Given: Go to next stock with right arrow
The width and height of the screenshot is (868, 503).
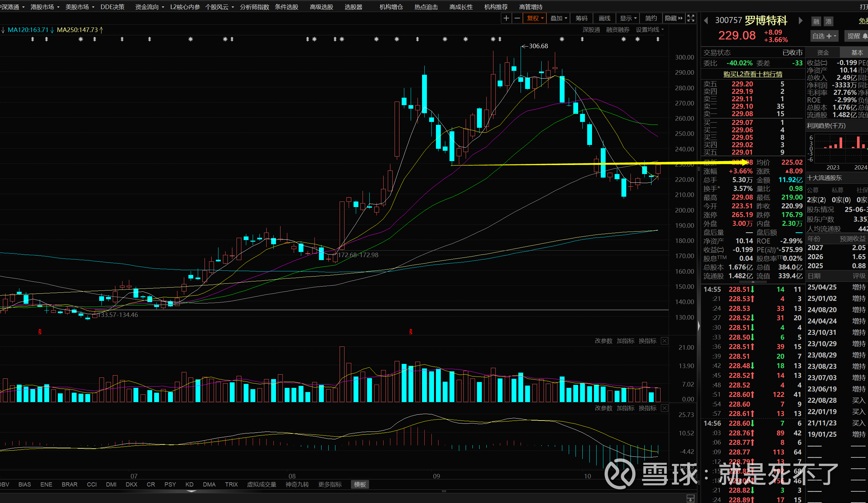Looking at the screenshot, I should point(800,21).
